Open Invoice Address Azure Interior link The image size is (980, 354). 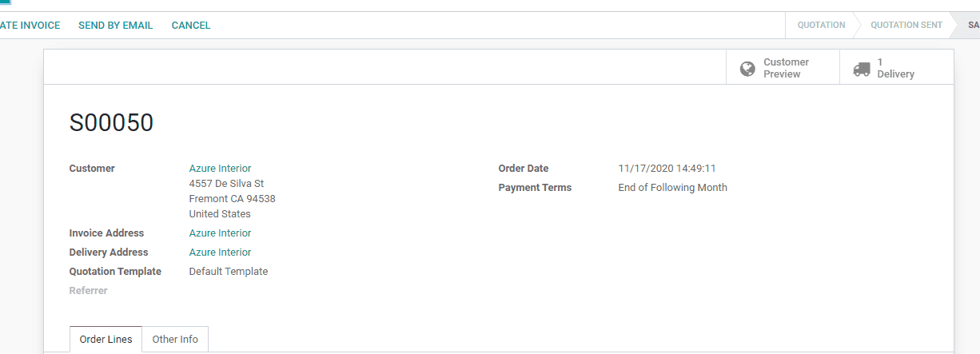coord(220,233)
